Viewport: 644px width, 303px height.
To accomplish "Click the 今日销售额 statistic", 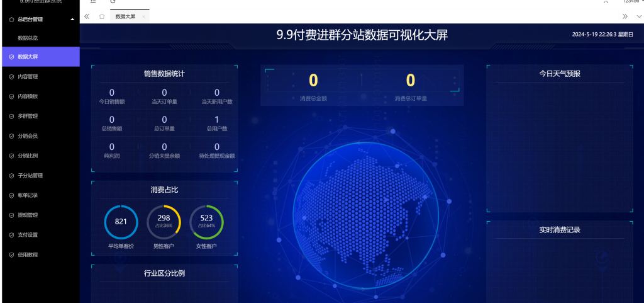I will 112,97.
